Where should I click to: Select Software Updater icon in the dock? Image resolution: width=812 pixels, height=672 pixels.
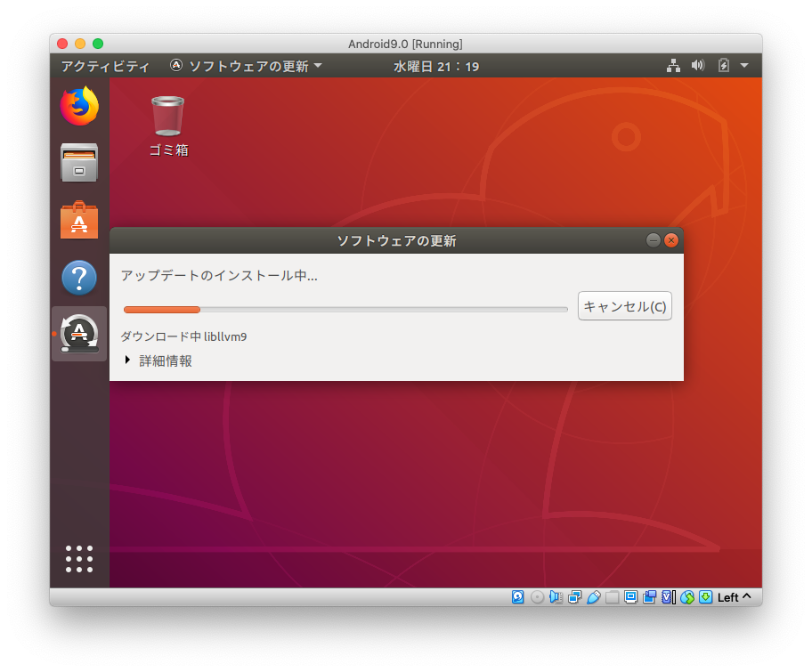pyautogui.click(x=79, y=334)
